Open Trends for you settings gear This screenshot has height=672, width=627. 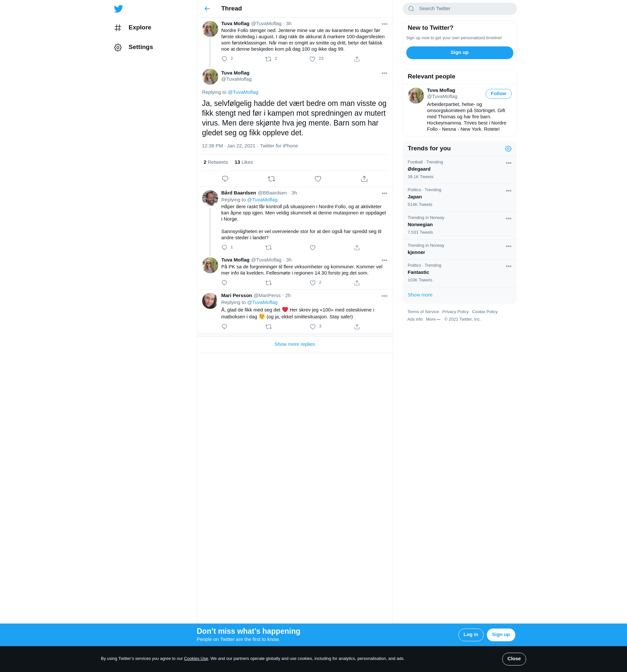[x=508, y=149]
